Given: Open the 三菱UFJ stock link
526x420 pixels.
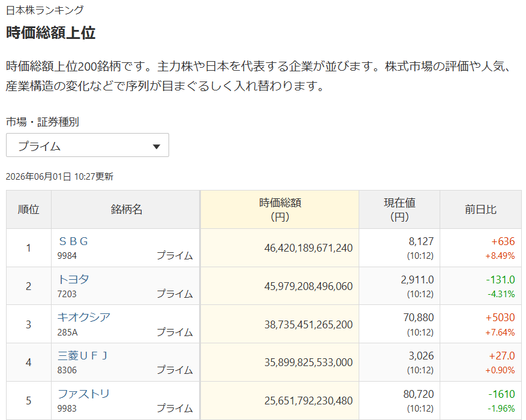Looking at the screenshot, I should [83, 355].
